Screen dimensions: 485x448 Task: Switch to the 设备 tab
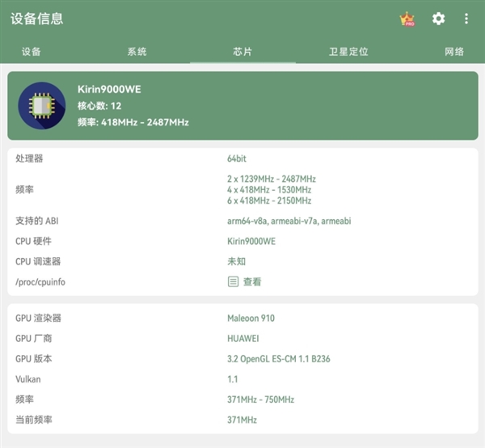click(x=32, y=52)
